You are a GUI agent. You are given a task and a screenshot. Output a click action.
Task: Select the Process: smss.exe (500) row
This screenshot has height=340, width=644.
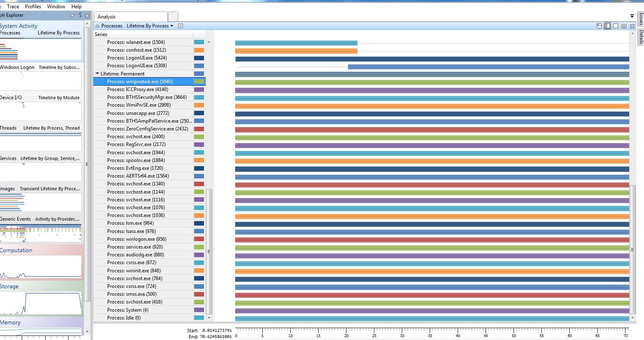[x=149, y=294]
